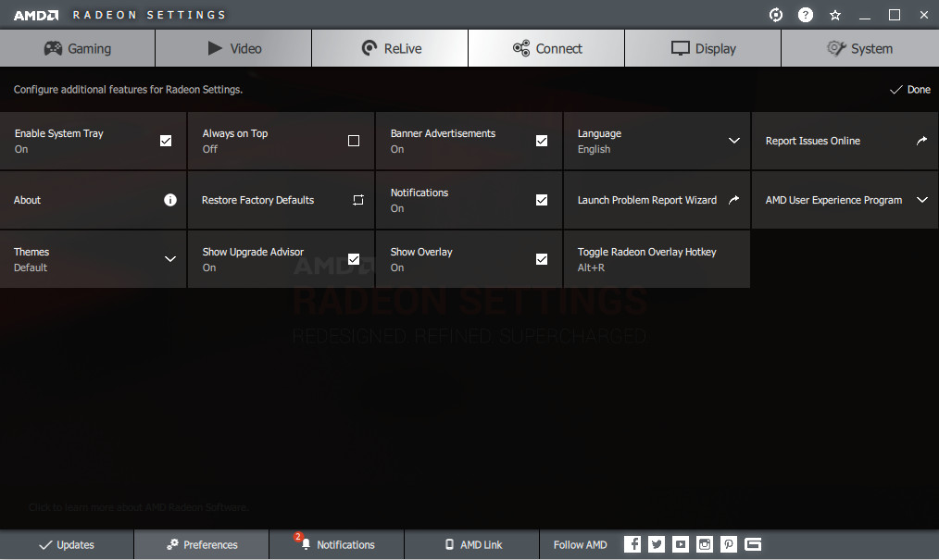Image resolution: width=939 pixels, height=560 pixels.
Task: Set the Toggle Radeon Overlay Hotkey tile
Action: (x=657, y=259)
